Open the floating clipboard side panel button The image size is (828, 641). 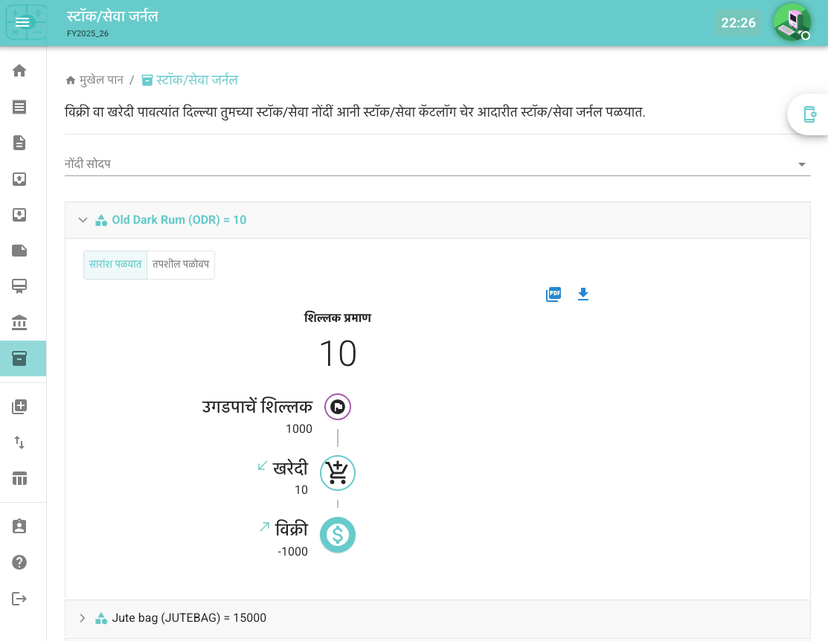click(809, 115)
